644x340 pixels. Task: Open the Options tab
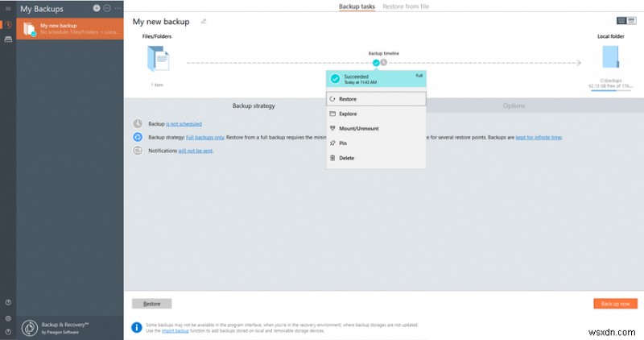(514, 106)
